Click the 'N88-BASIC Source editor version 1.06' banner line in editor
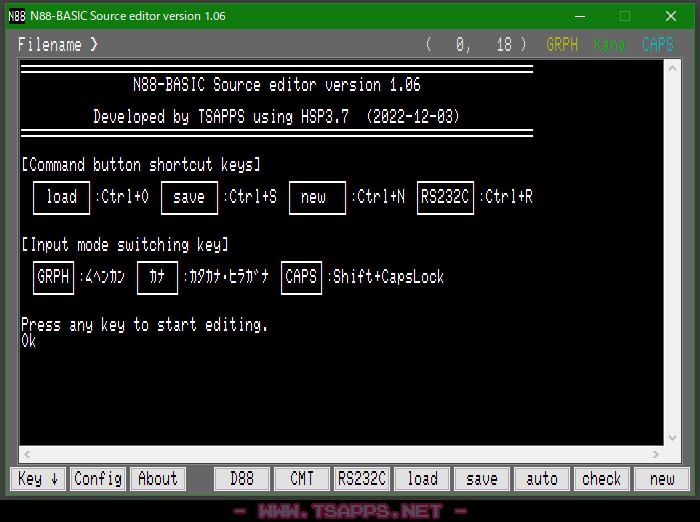 (x=277, y=85)
